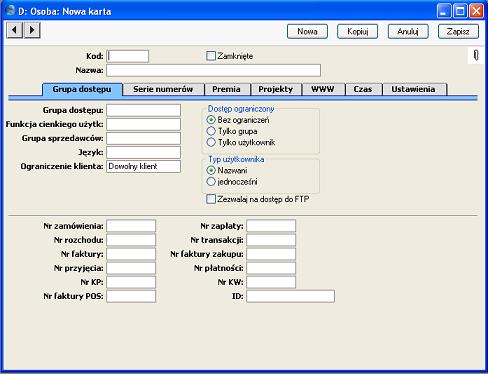The image size is (488, 374).
Task: Click the Dostęp ograniczony group label
Action: 241,109
